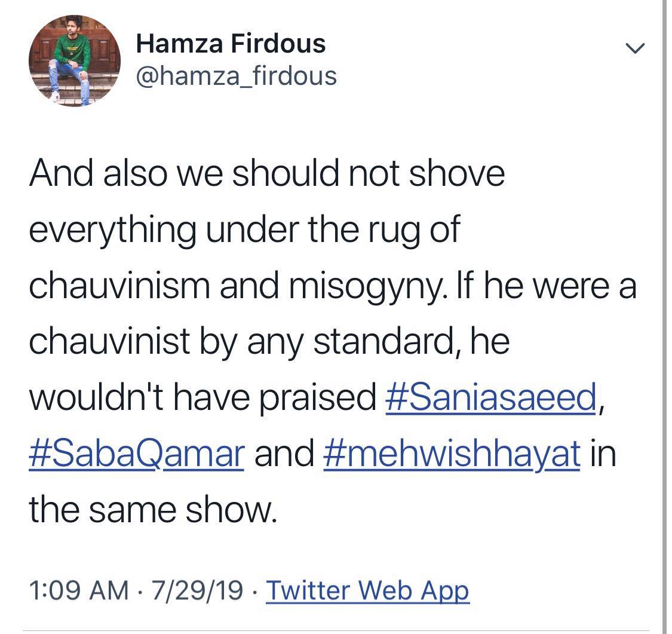Select the #mehwishhayat hashtag
Image resolution: width=672 pixels, height=634 pixels.
click(x=452, y=454)
